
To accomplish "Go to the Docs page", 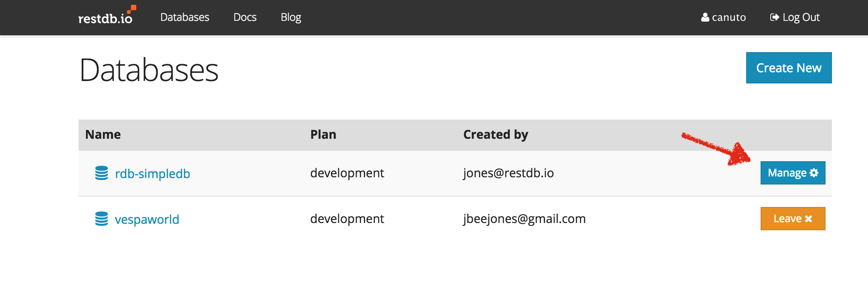I will (245, 17).
